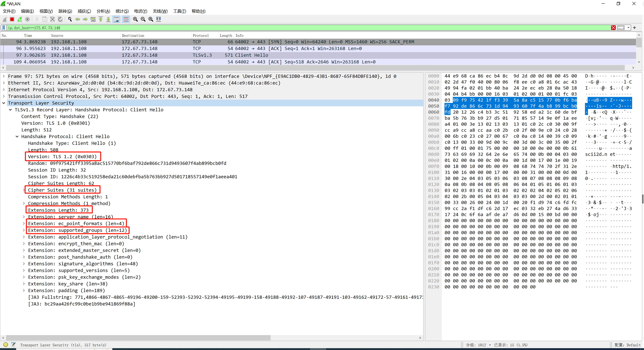Reload this capture file
Screen dimensions: 644x350
(x=60, y=19)
